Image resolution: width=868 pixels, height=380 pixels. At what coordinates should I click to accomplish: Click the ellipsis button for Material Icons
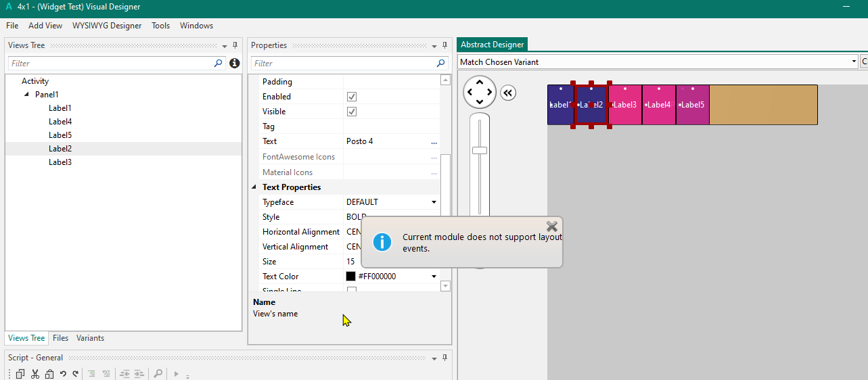tap(434, 172)
